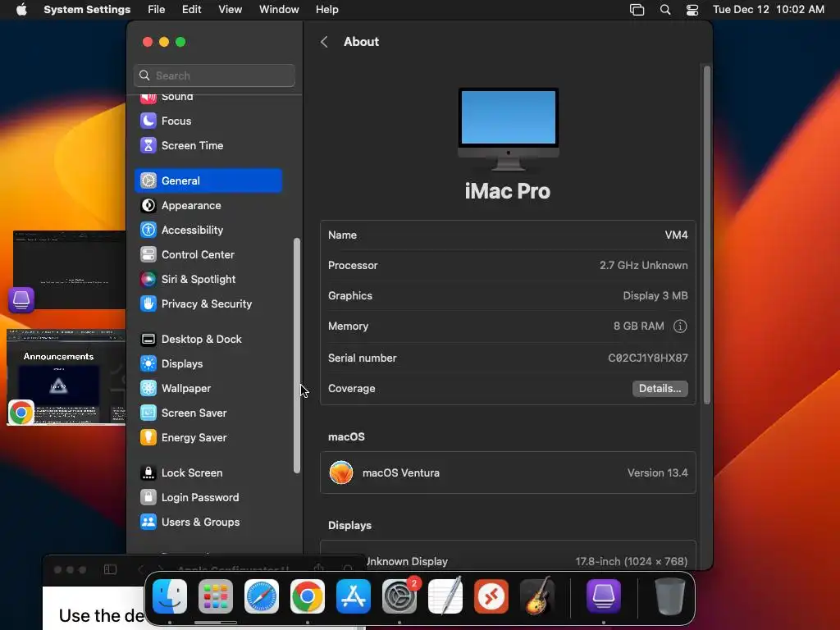Click the 2.7 GHz Unknown processor value
840x630 pixels.
[x=643, y=266]
